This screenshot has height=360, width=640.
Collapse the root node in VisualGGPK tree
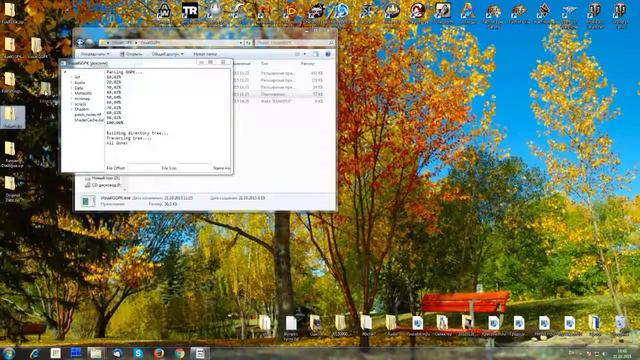coord(65,72)
